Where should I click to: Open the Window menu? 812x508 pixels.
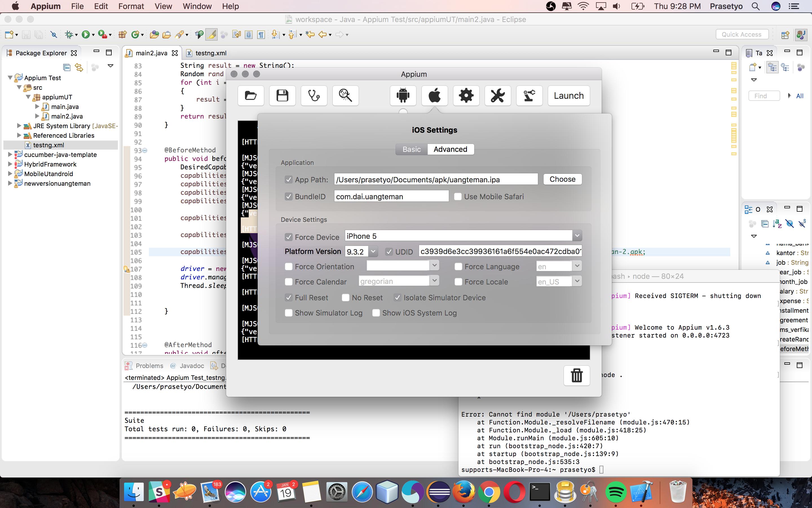pyautogui.click(x=197, y=6)
